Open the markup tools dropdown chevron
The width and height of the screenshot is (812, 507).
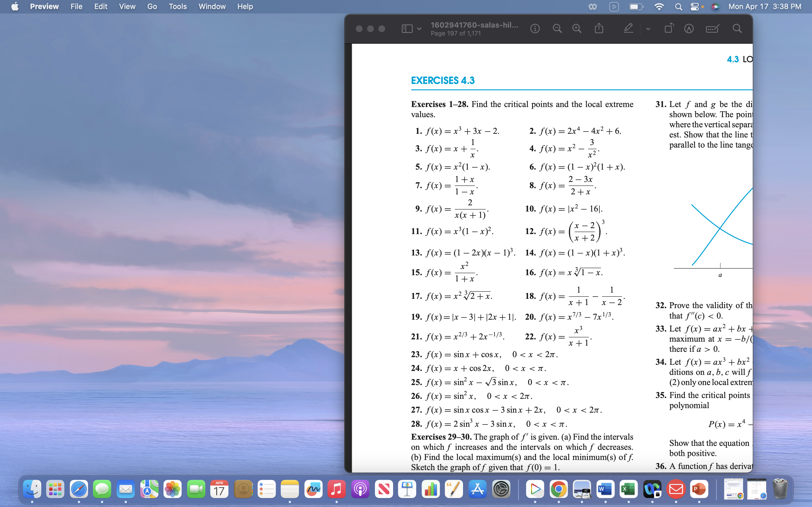[647, 28]
